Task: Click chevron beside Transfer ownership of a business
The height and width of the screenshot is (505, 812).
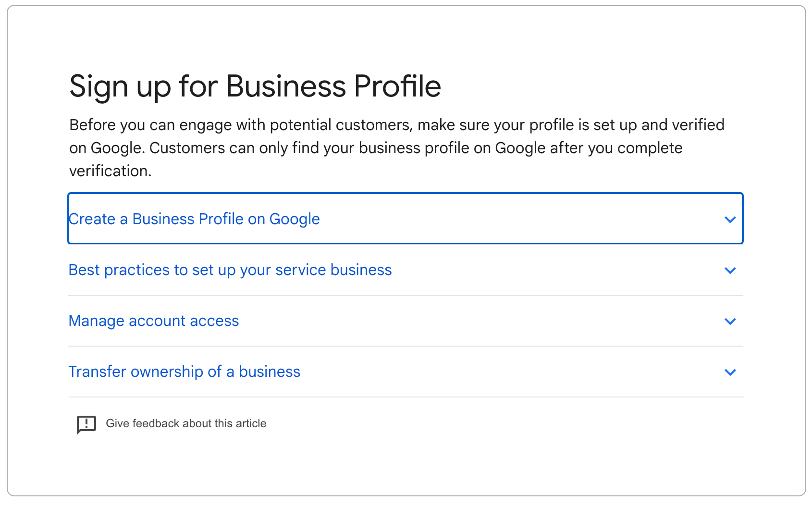Action: pos(730,373)
